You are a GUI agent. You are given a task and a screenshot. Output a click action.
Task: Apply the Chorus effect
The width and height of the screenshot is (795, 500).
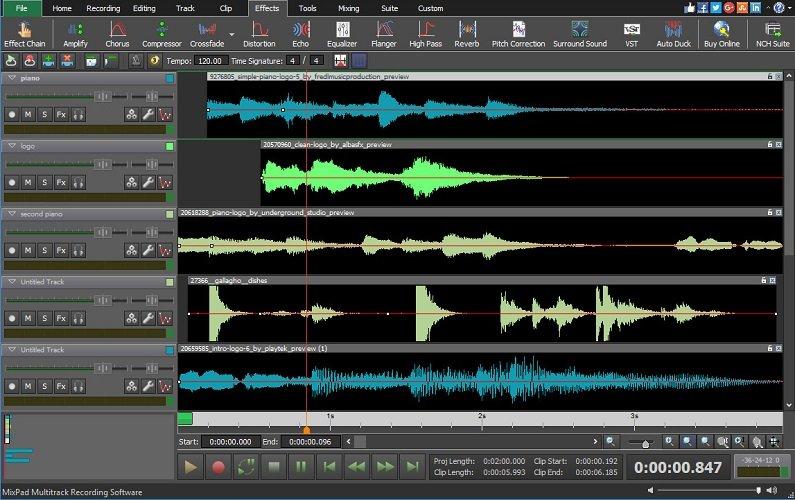tap(117, 34)
